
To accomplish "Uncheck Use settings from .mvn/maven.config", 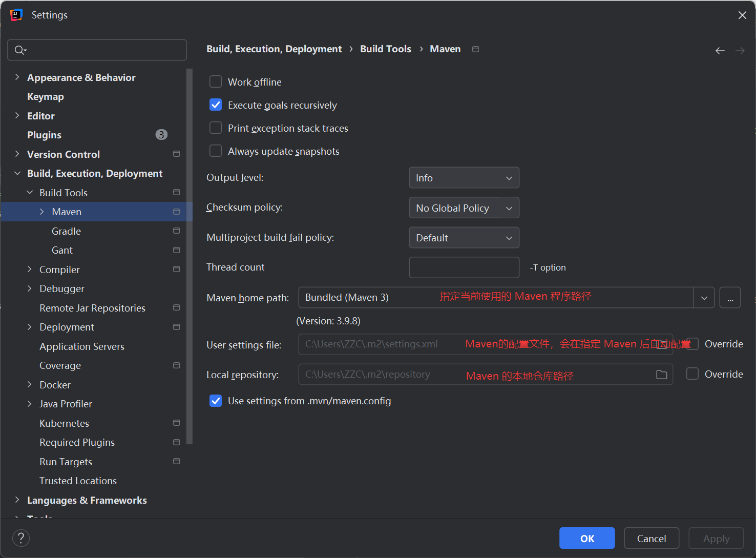I will 216,401.
